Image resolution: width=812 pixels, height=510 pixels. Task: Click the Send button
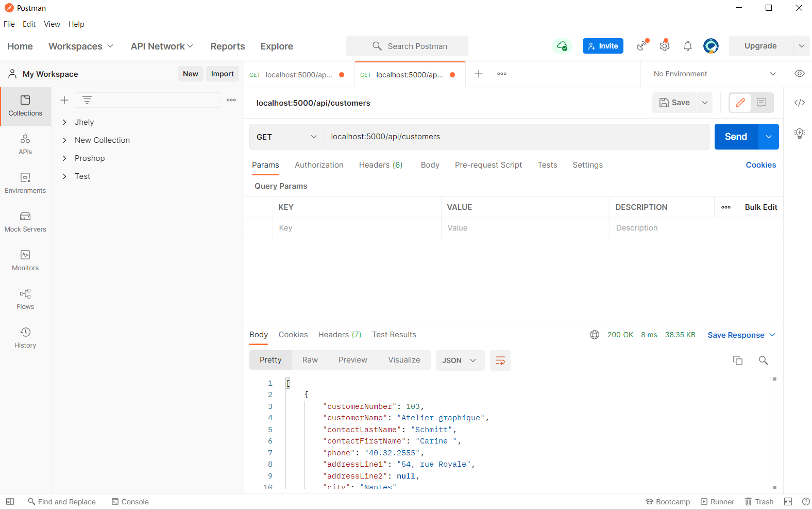coord(736,137)
